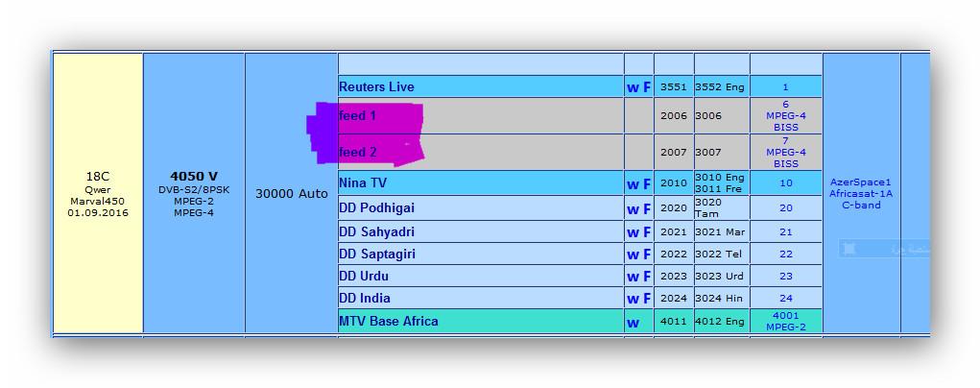
Task: Open the MTV Base Africa channel link
Action: pyautogui.click(x=388, y=321)
